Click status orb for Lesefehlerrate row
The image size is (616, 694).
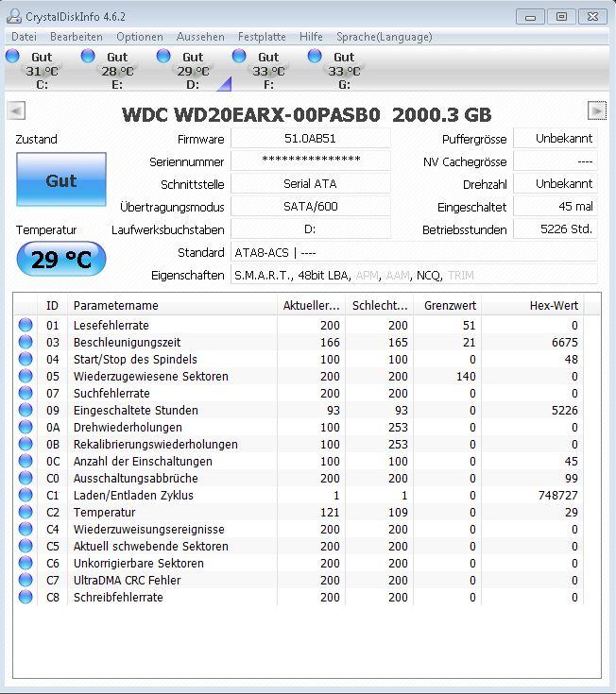tap(26, 325)
